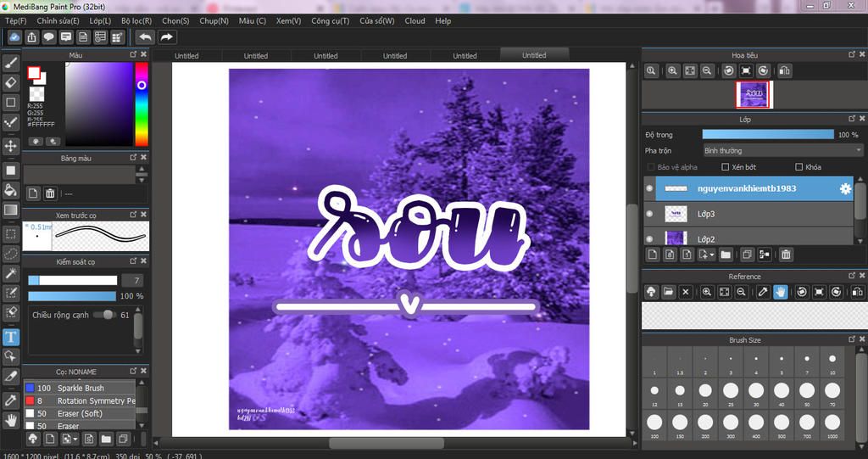
Task: Click the Undo arrow in top toolbar
Action: click(146, 37)
